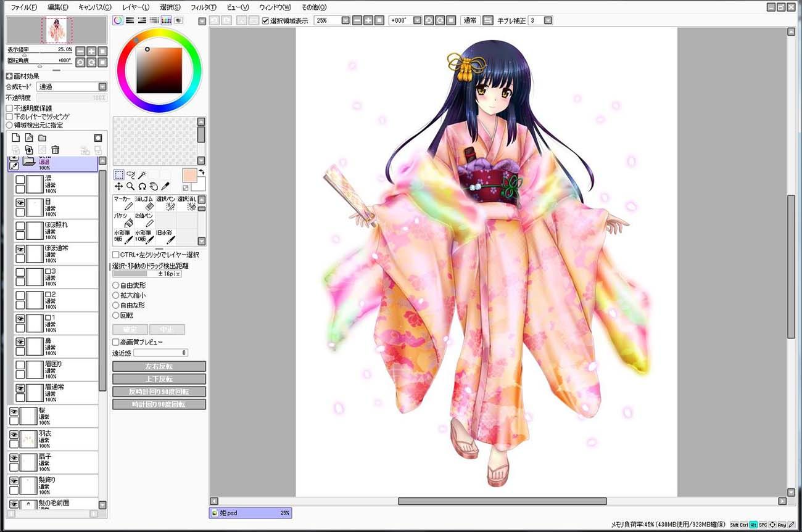The height and width of the screenshot is (532, 802).
Task: Click the foreground peach color swatch
Action: point(190,176)
